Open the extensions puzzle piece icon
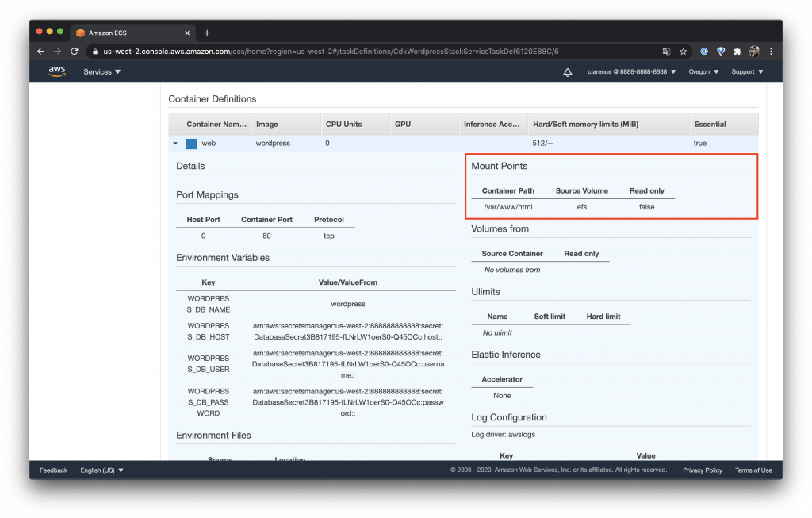The width and height of the screenshot is (812, 518). (737, 52)
